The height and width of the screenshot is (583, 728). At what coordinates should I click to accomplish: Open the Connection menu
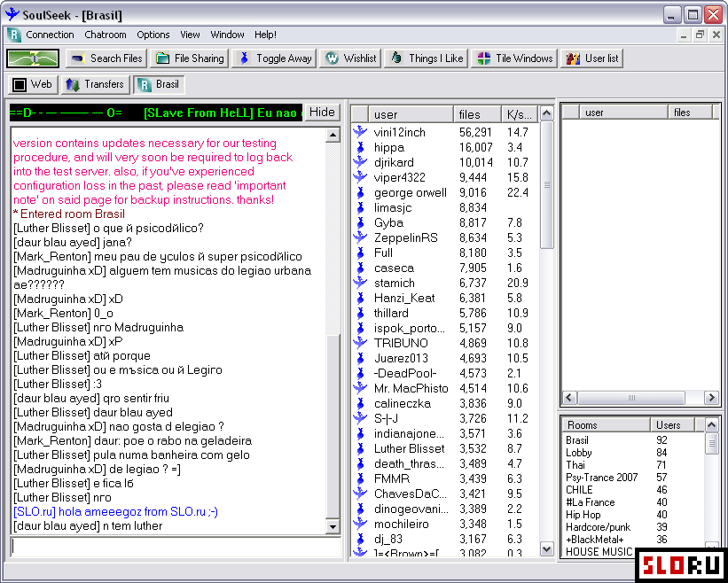50,35
